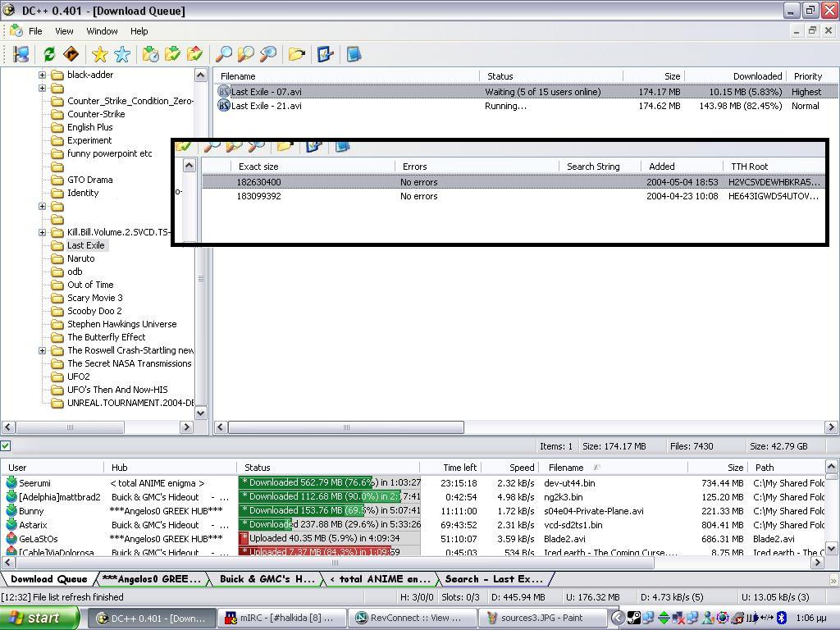Open the Finished Downloads toolbar icon

tap(172, 54)
